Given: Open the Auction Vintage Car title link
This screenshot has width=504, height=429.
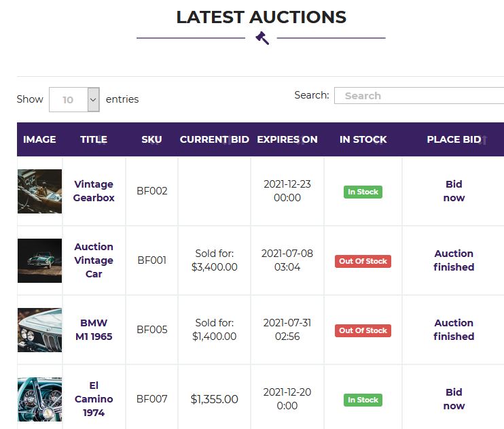Looking at the screenshot, I should point(94,260).
